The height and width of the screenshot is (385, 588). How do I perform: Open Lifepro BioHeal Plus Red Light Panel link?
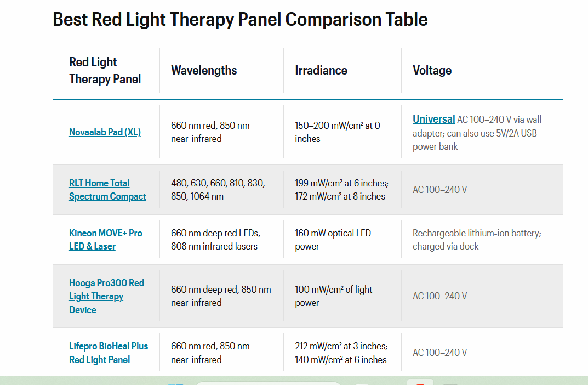tap(108, 353)
